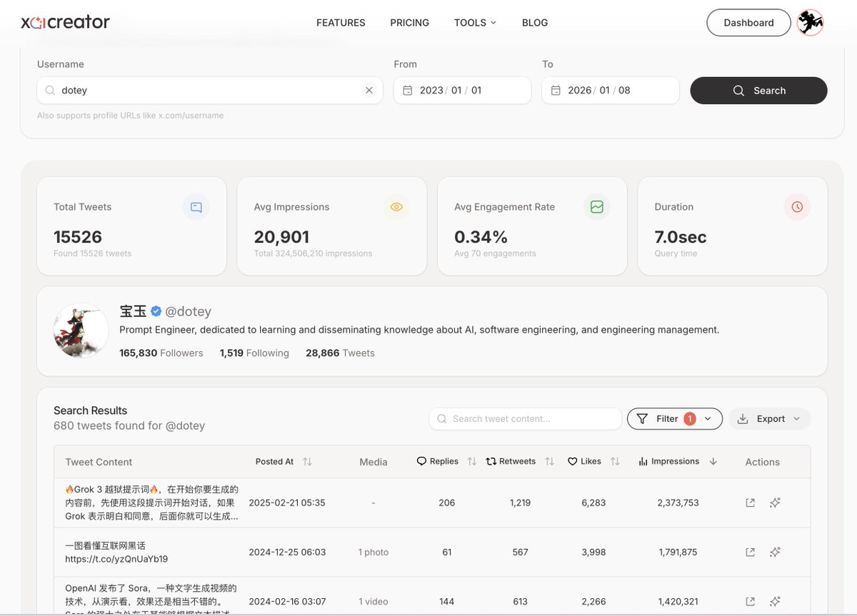Click the verified badge next to 宝玉
Viewport: 857px width, 616px height.
coord(156,311)
